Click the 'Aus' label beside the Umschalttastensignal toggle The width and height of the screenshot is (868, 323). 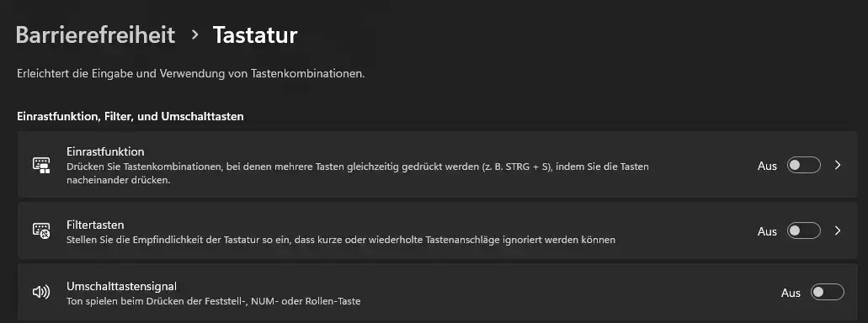coord(791,293)
